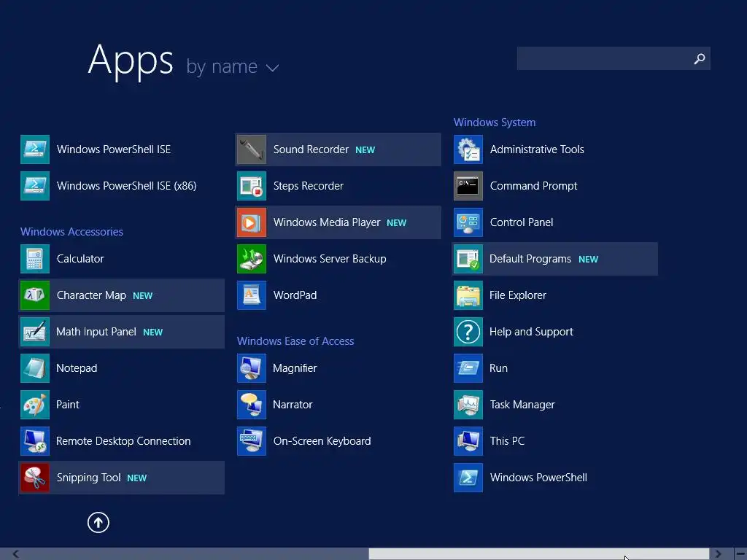Open the Control Panel icon
The image size is (747, 560).
coord(468,222)
